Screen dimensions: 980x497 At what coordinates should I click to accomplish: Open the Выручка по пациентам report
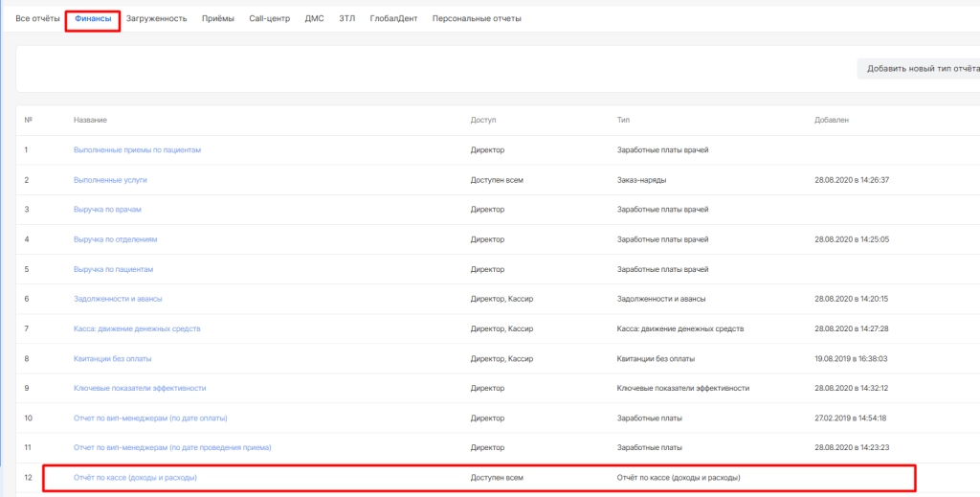(113, 269)
